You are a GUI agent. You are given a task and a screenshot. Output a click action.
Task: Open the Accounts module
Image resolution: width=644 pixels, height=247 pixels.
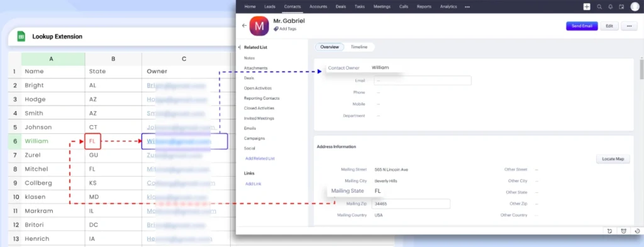318,6
